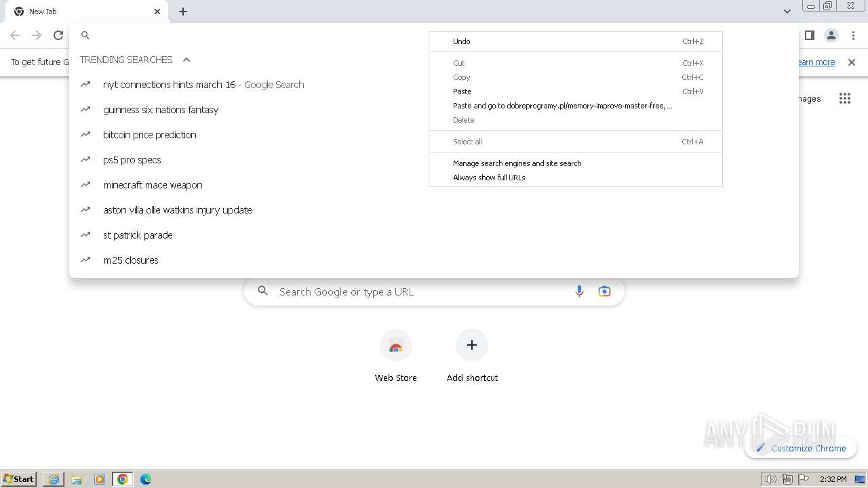The image size is (868, 488).
Task: Close the New Tab tab
Action: click(x=157, y=12)
